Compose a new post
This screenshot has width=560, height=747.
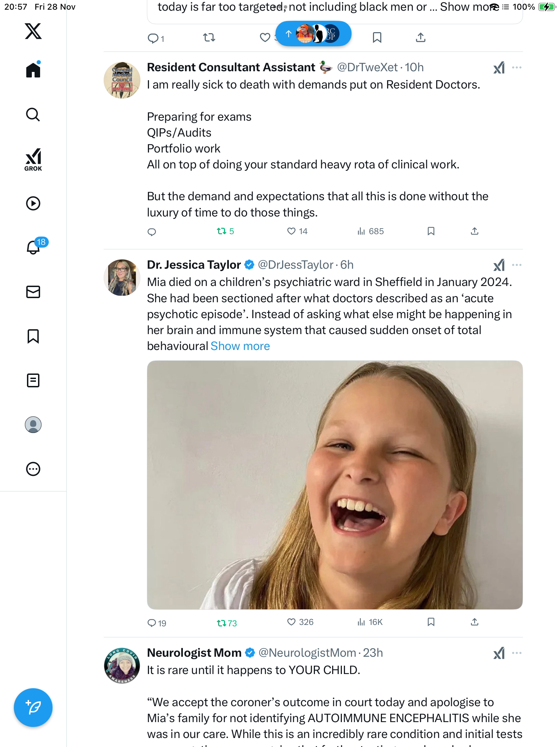pyautogui.click(x=33, y=707)
